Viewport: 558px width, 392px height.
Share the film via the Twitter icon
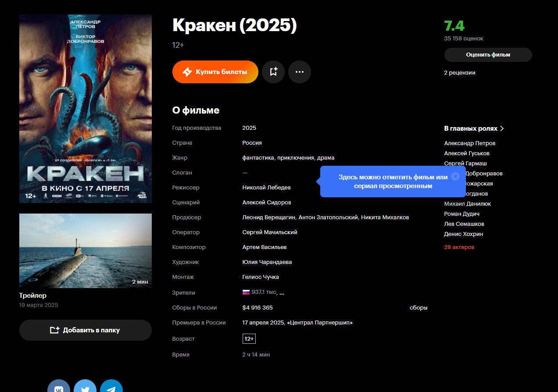[85, 388]
